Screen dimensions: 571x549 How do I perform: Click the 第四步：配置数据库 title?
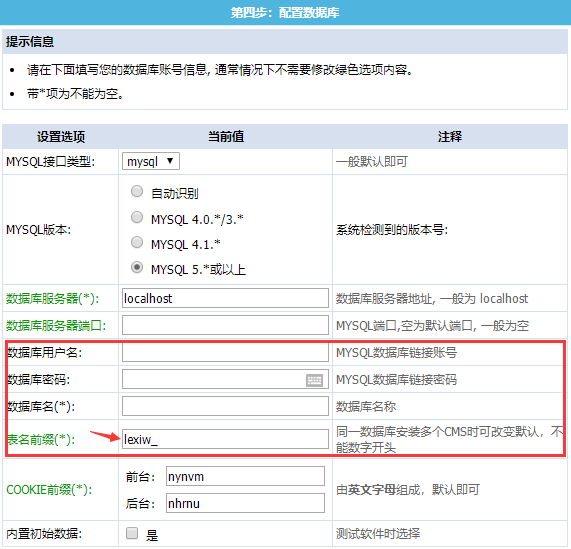point(285,13)
